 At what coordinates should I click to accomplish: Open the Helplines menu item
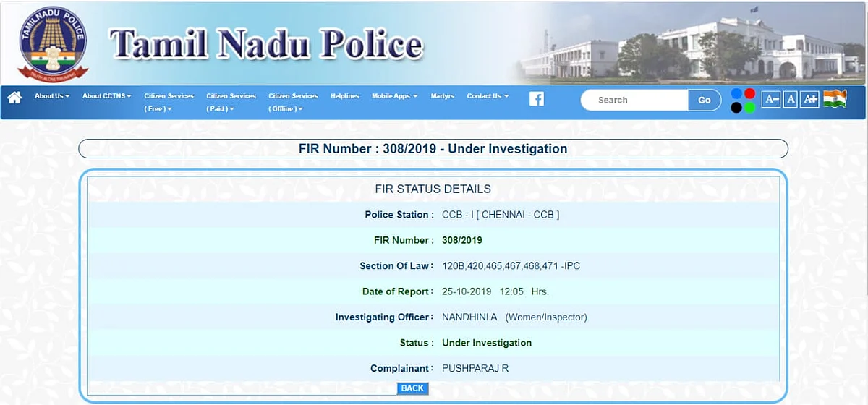(x=345, y=96)
